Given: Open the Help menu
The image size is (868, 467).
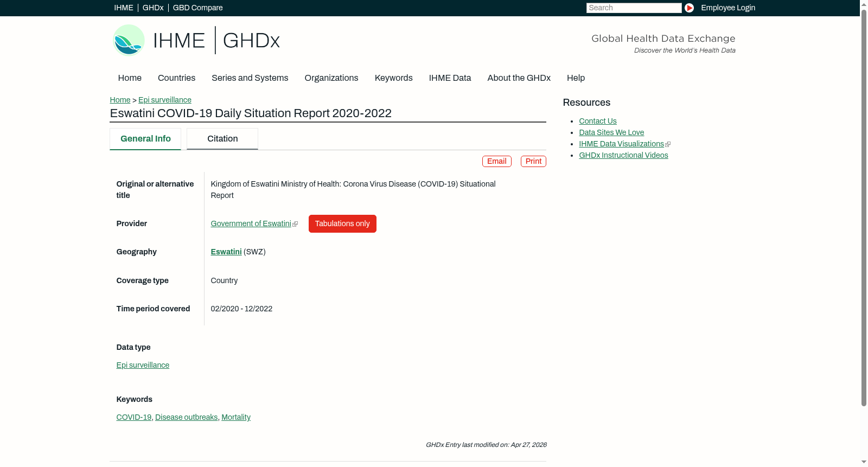Looking at the screenshot, I should click(x=576, y=78).
